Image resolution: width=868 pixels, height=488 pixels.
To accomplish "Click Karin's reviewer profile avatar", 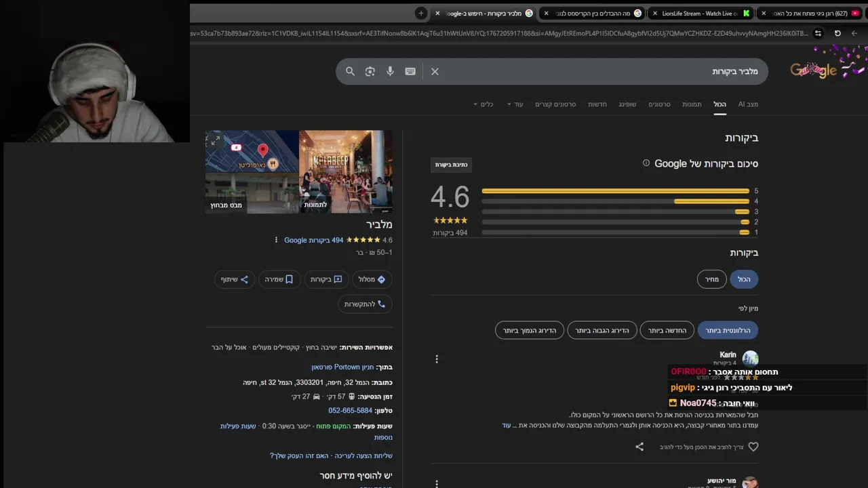I will pos(750,359).
